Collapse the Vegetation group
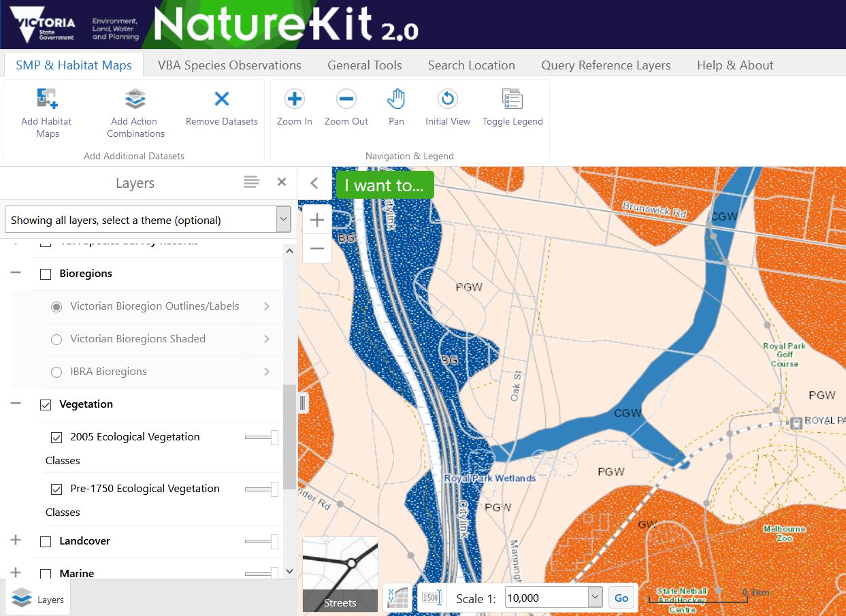 pyautogui.click(x=16, y=404)
